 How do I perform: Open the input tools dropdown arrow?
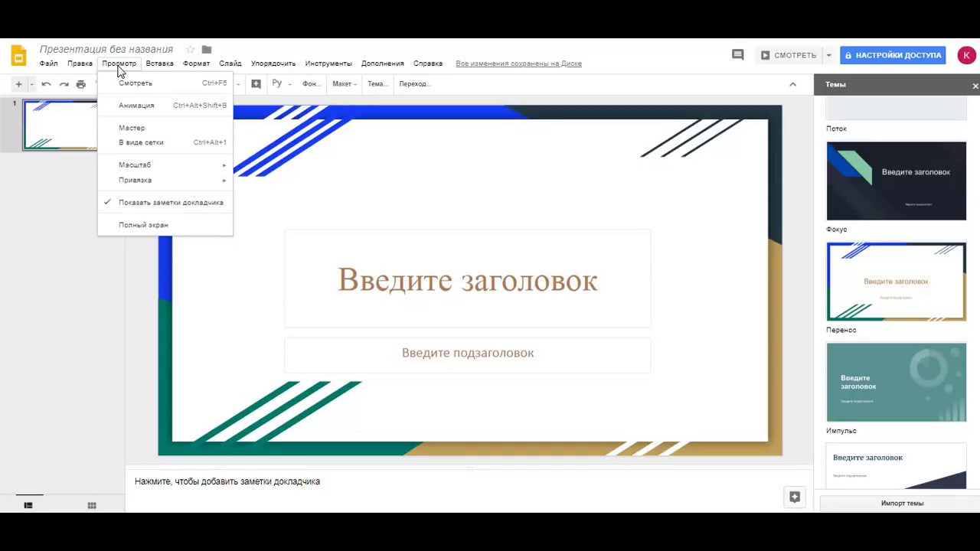click(x=289, y=84)
